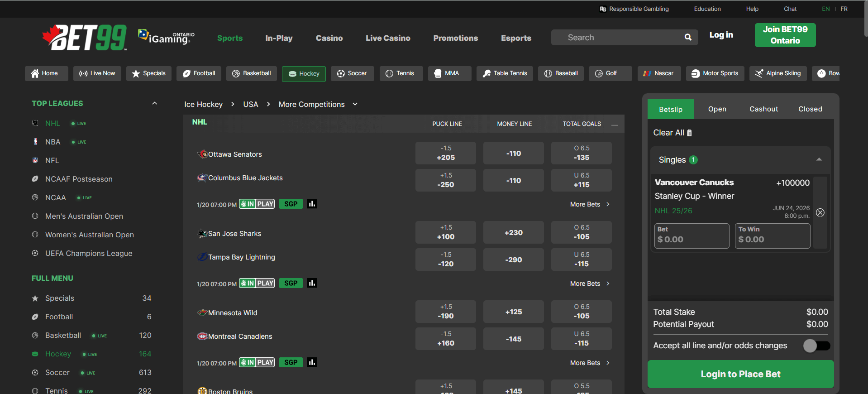Select Alpine Skiing in the sport bar
The image size is (868, 394).
tap(778, 73)
